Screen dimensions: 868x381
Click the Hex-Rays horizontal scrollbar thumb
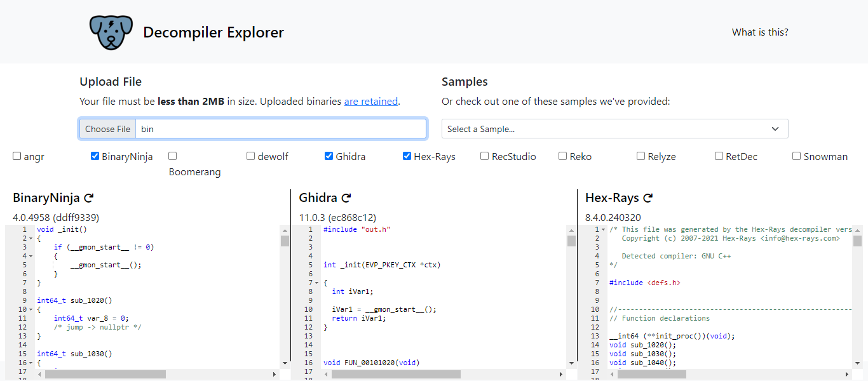click(x=652, y=375)
